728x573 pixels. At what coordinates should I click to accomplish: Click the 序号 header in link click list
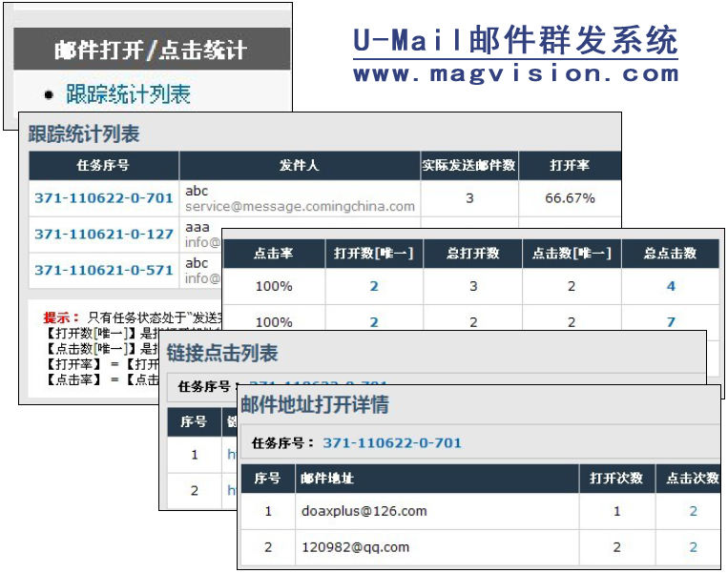tap(194, 421)
